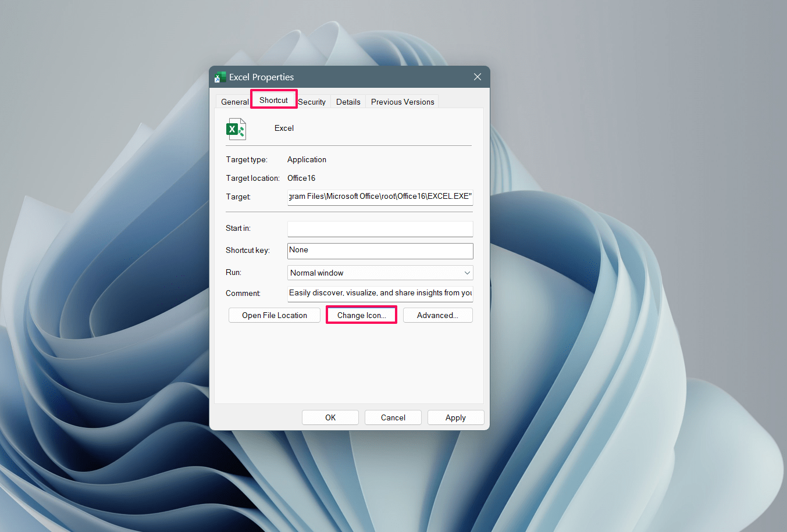Click the Cancel button

pyautogui.click(x=393, y=417)
